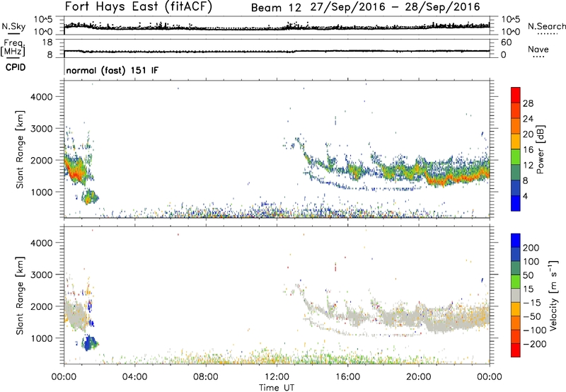Screen dimensions: 566x392
Task: Click the '28' value on Power colorbar
Action: 528,103
